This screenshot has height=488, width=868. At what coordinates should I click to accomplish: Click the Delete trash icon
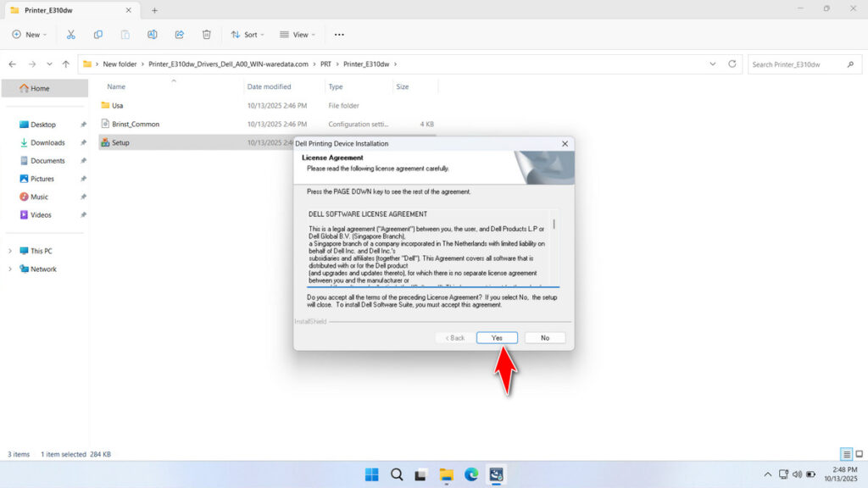point(207,35)
